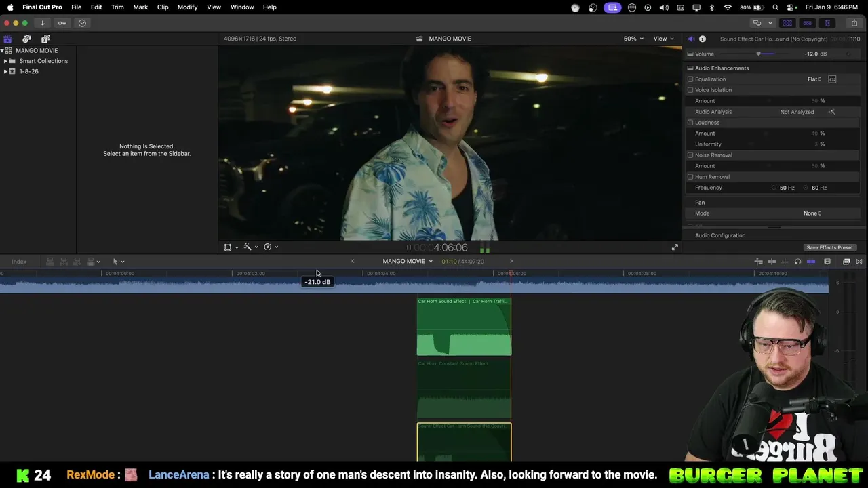Select the Info inspector tab
Viewport: 868px width, 488px height.
coord(703,39)
